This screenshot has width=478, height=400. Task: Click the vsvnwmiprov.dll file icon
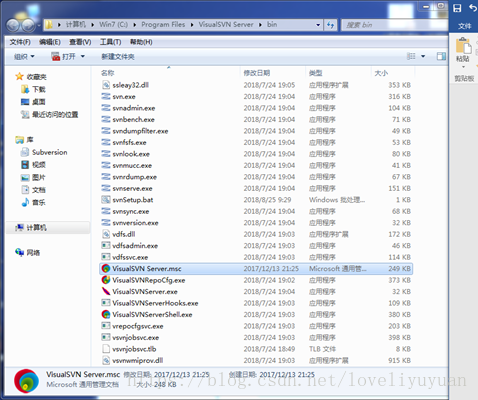(106, 360)
